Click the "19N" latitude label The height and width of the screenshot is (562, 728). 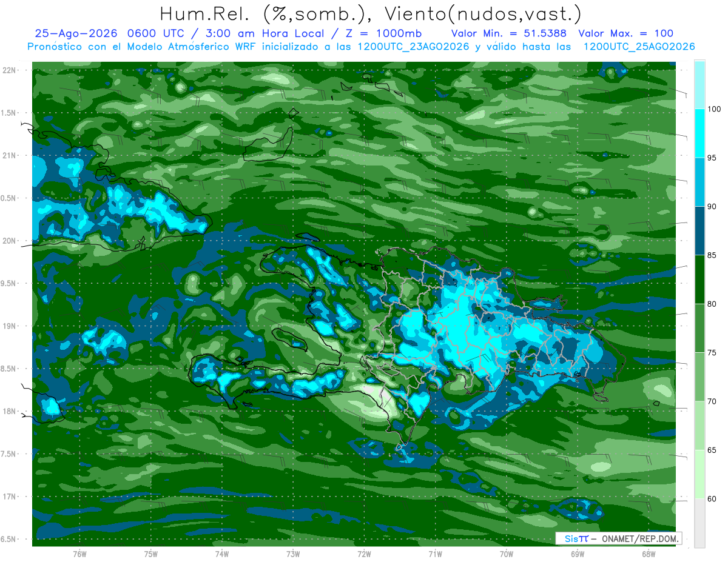[x=9, y=326]
